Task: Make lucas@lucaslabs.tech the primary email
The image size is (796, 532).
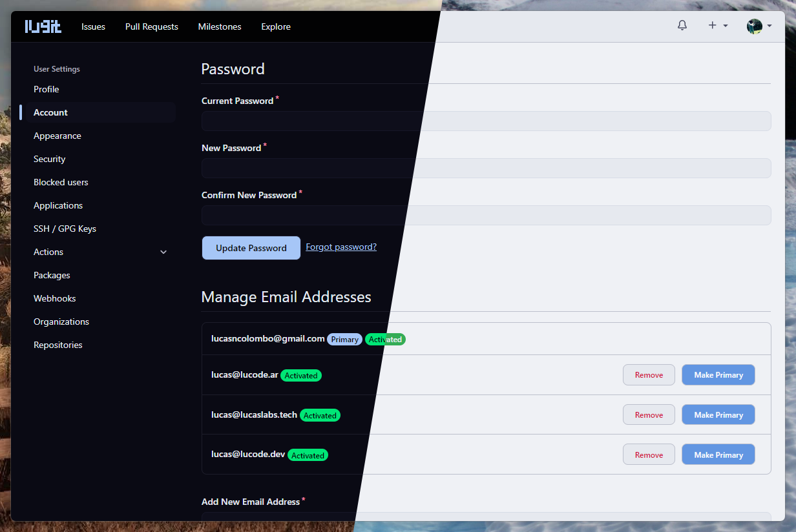Action: click(x=718, y=415)
